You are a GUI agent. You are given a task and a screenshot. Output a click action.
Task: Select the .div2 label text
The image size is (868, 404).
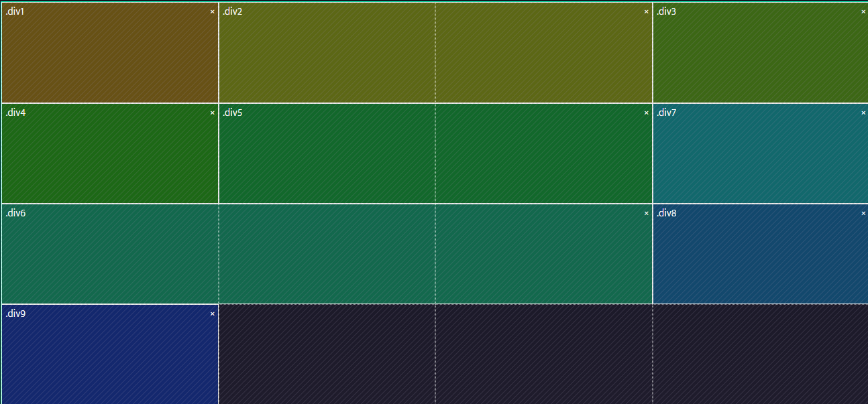click(232, 11)
